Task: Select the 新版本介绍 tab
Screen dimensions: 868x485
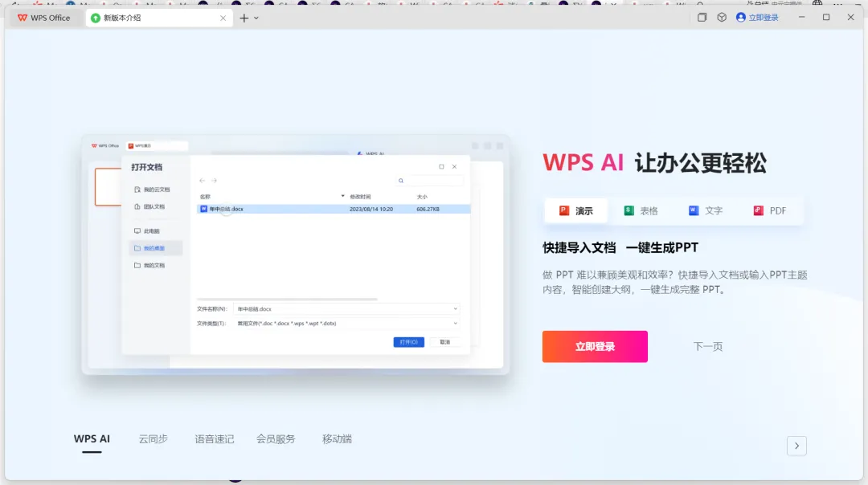Action: click(159, 18)
